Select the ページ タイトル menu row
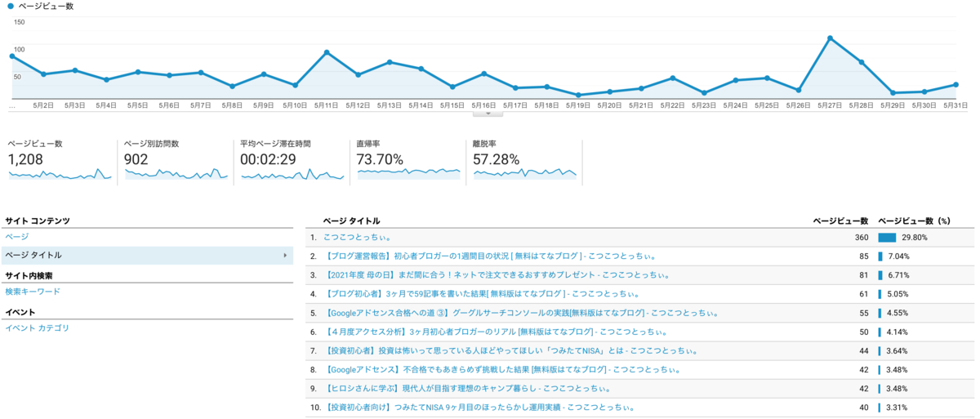 [147, 256]
